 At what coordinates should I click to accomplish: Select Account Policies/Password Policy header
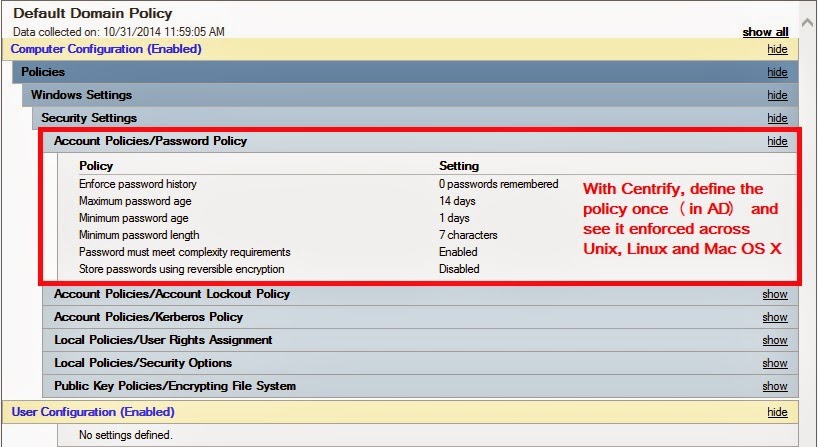420,141
